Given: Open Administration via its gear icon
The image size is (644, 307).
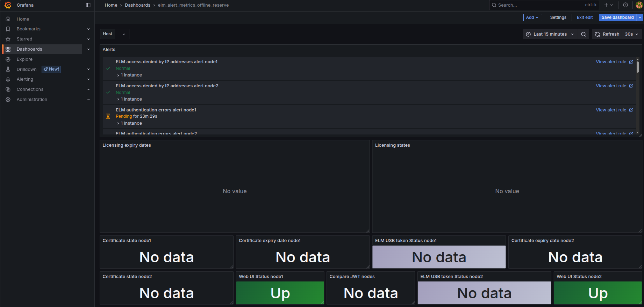Looking at the screenshot, I should pos(8,100).
